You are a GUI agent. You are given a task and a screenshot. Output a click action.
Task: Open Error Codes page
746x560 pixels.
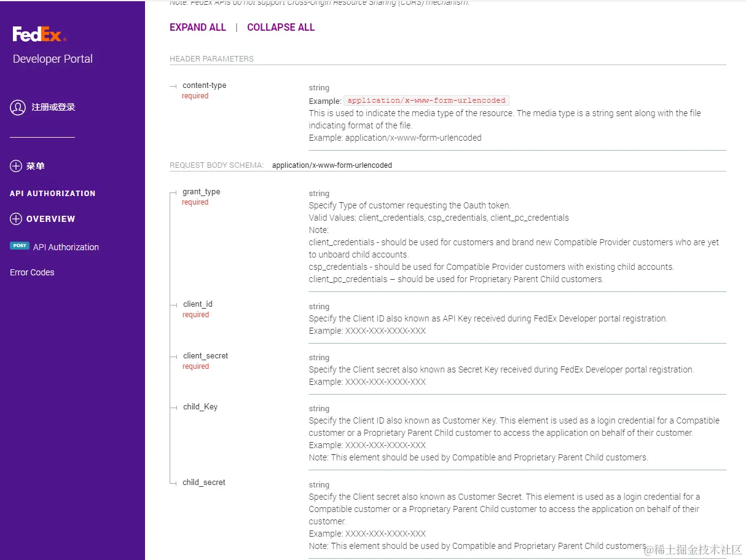click(x=32, y=272)
